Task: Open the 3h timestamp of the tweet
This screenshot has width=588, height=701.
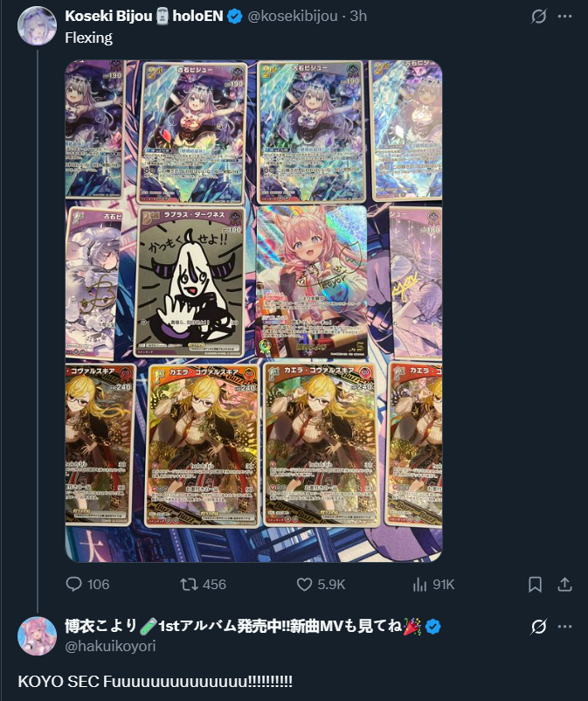Action: 358,16
